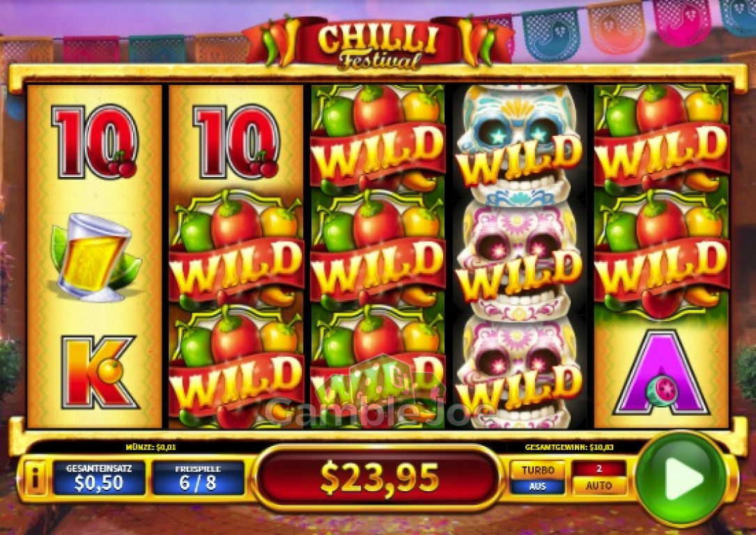Click the Auto spin button
Viewport: 756px width, 535px height.
click(599, 486)
